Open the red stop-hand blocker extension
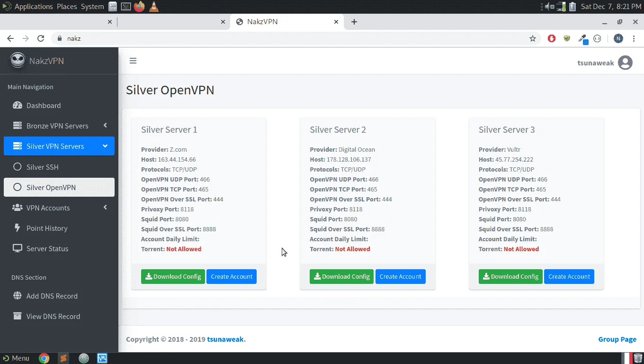The width and height of the screenshot is (644, 364). click(552, 38)
